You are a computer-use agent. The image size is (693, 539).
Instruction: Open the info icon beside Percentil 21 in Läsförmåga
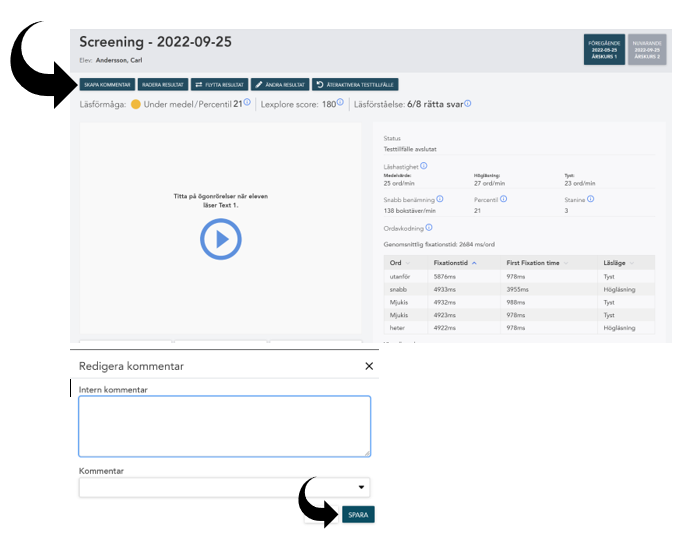pyautogui.click(x=247, y=102)
